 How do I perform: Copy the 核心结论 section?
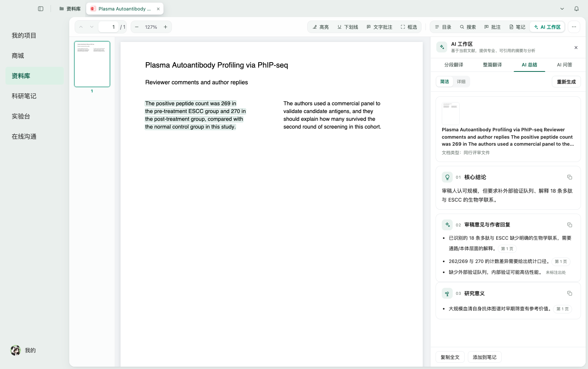coord(570,177)
